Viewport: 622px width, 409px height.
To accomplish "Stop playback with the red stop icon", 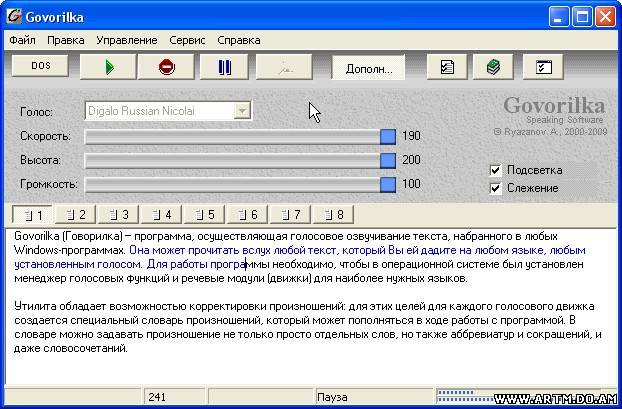I will 166,67.
